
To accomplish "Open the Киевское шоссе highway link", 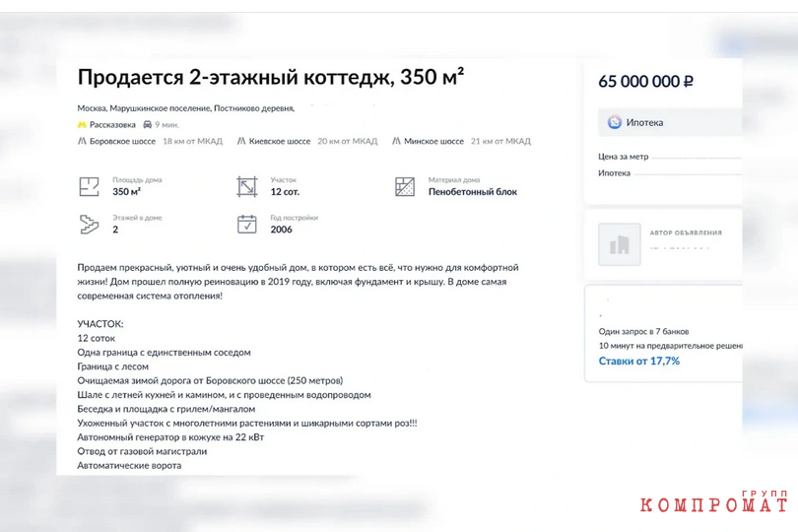I will (280, 141).
